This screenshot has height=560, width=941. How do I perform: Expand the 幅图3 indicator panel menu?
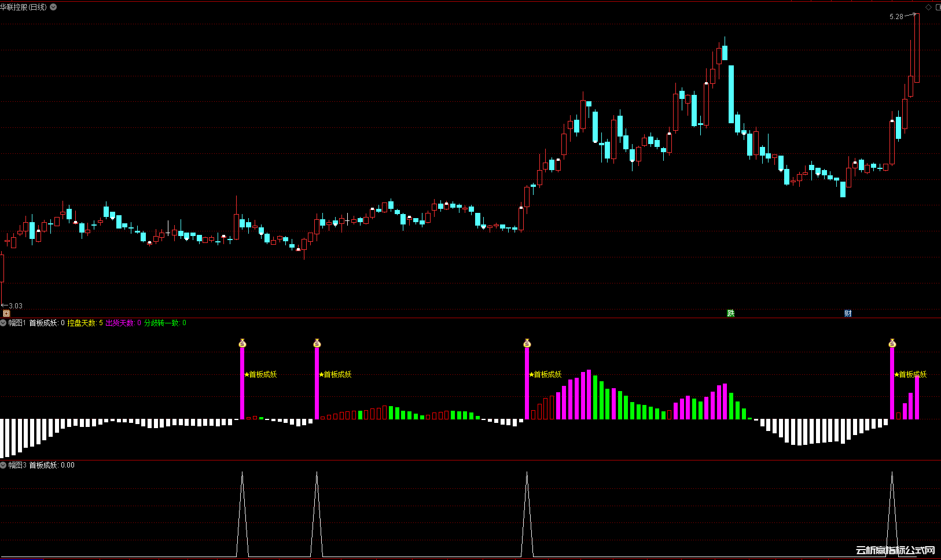3,465
